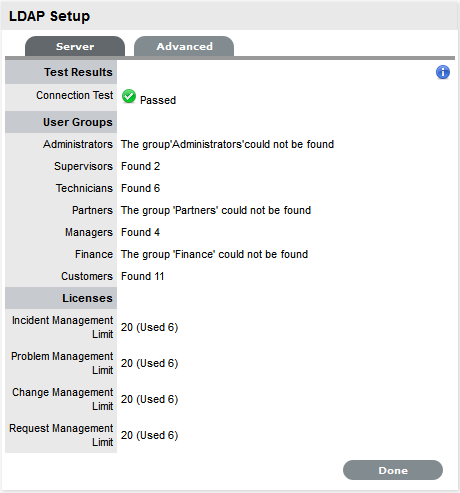Click the Technicians Found 6 result
Image resolution: width=460 pixels, height=493 pixels.
click(140, 188)
